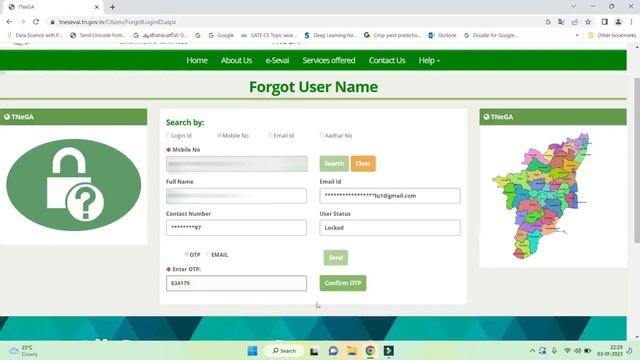
Task: Click the share page icon in address bar
Action: 575,22
